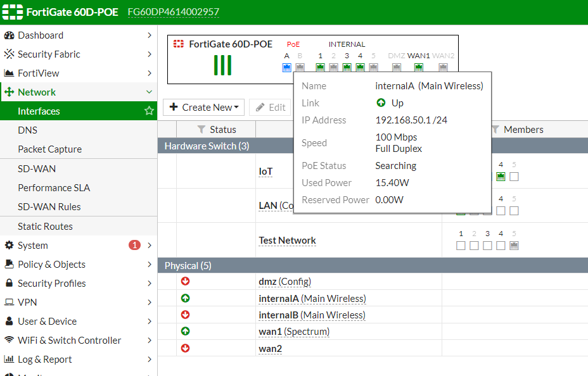Click PoE port A in faceplate
This screenshot has width=588, height=376.
tap(287, 67)
